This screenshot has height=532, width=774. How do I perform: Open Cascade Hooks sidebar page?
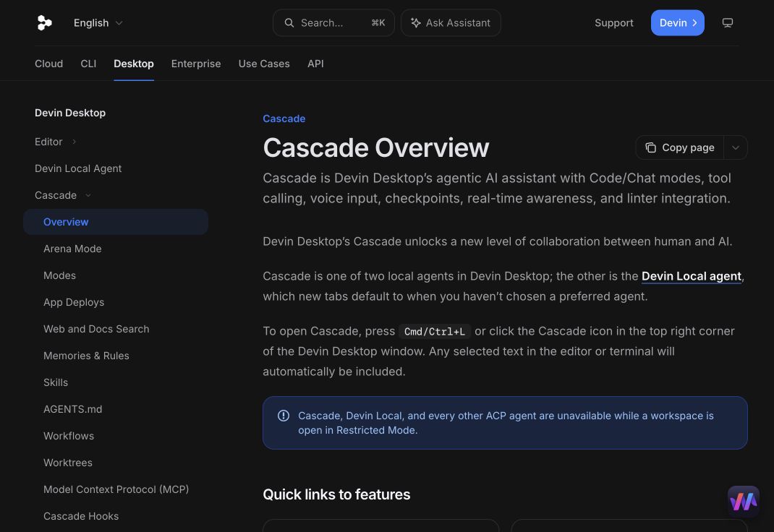(81, 516)
